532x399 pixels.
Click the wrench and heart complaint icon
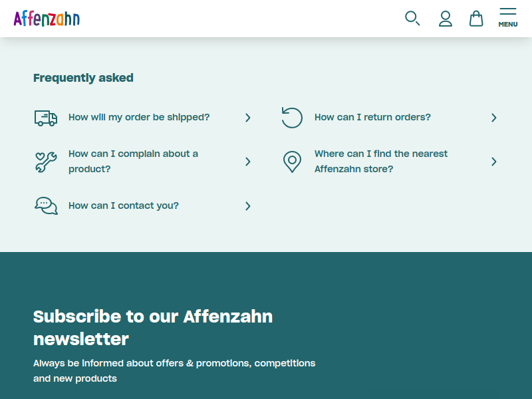[x=46, y=162]
